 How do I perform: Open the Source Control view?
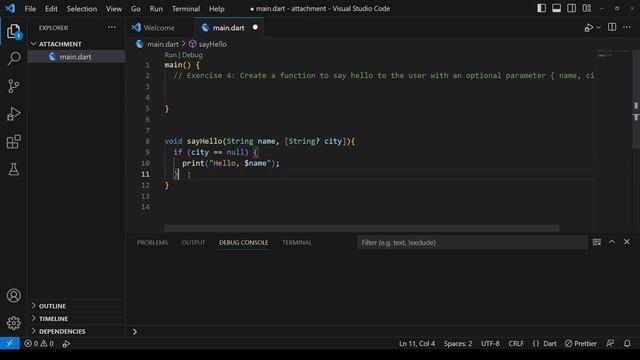(13, 86)
